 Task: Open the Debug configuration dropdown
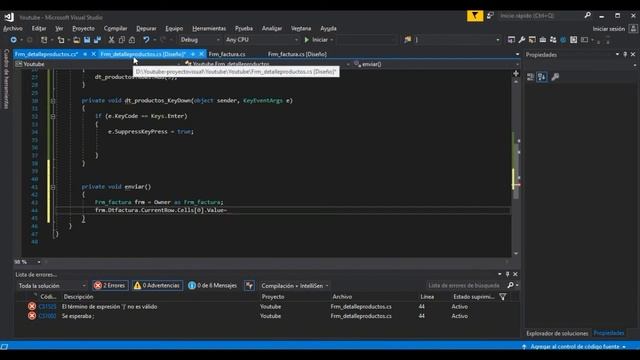pyautogui.click(x=200, y=40)
